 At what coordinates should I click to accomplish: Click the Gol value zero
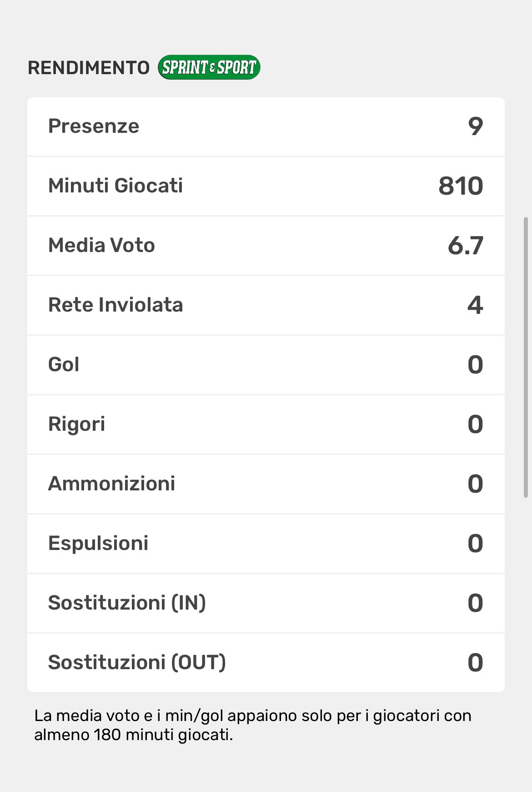pos(475,365)
